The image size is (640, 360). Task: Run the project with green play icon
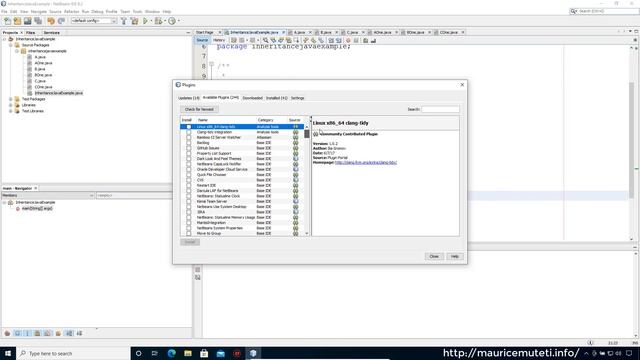[145, 21]
